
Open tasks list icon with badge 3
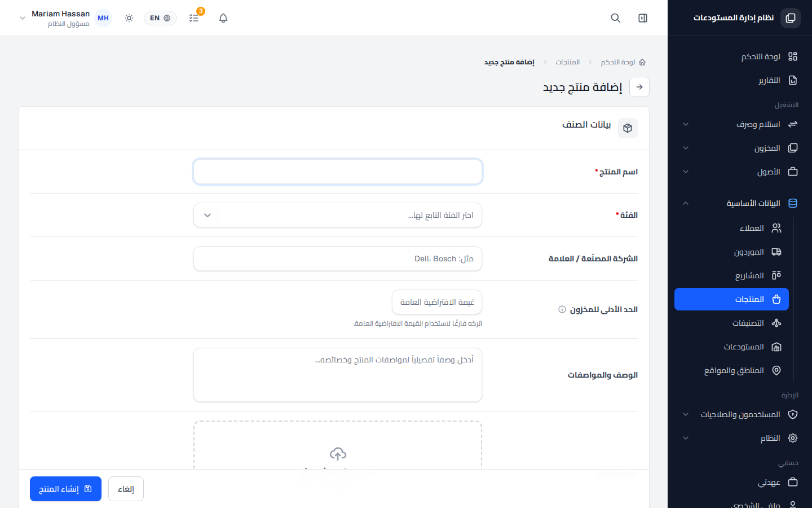click(x=194, y=18)
